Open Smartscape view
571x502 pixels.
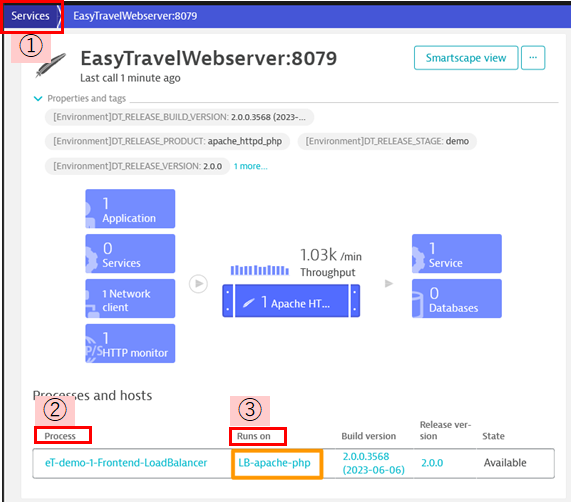466,58
